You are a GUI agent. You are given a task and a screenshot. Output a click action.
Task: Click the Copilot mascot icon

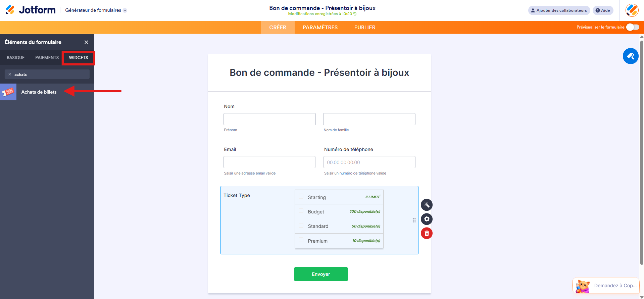click(583, 286)
